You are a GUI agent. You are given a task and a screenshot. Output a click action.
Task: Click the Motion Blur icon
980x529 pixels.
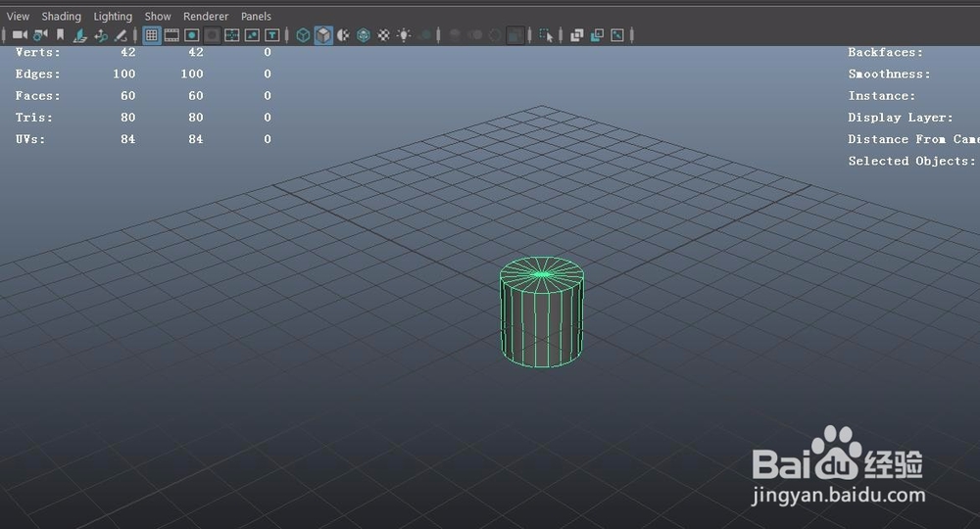click(475, 35)
